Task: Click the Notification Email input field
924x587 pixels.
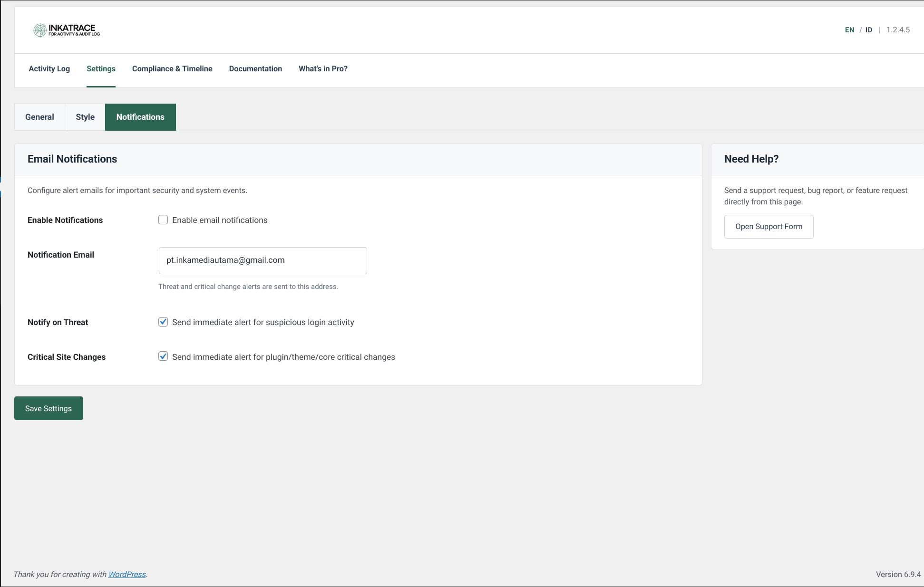Action: 263,260
